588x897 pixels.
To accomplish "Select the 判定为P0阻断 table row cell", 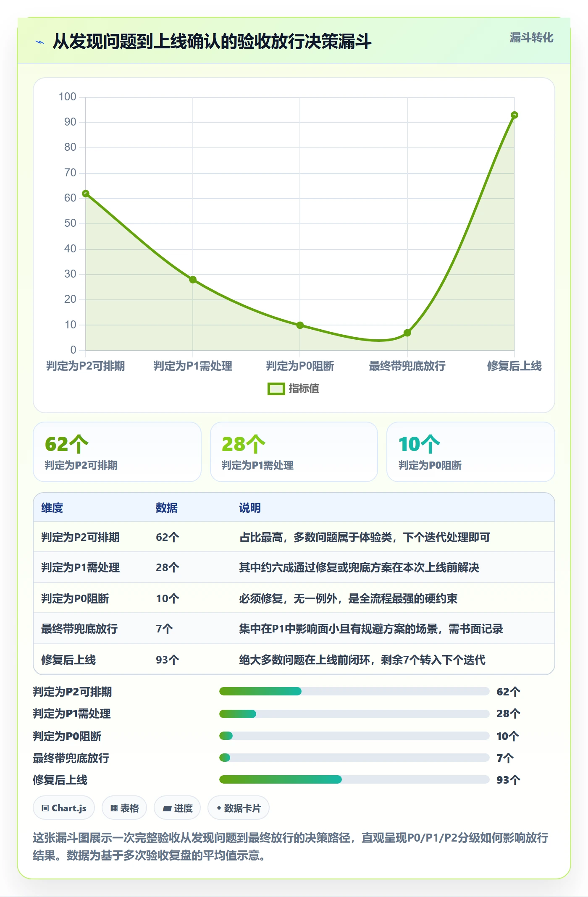I will [x=75, y=598].
